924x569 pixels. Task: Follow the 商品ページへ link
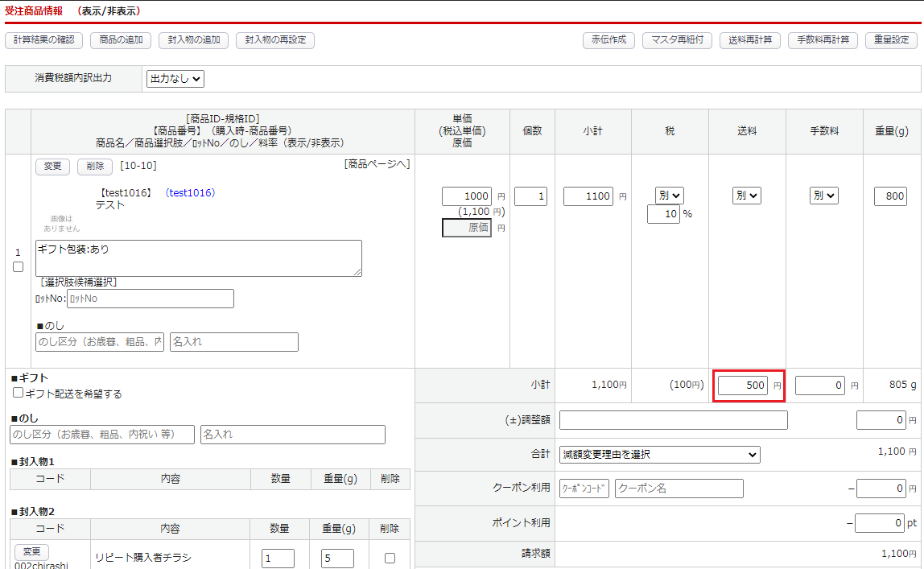click(377, 164)
